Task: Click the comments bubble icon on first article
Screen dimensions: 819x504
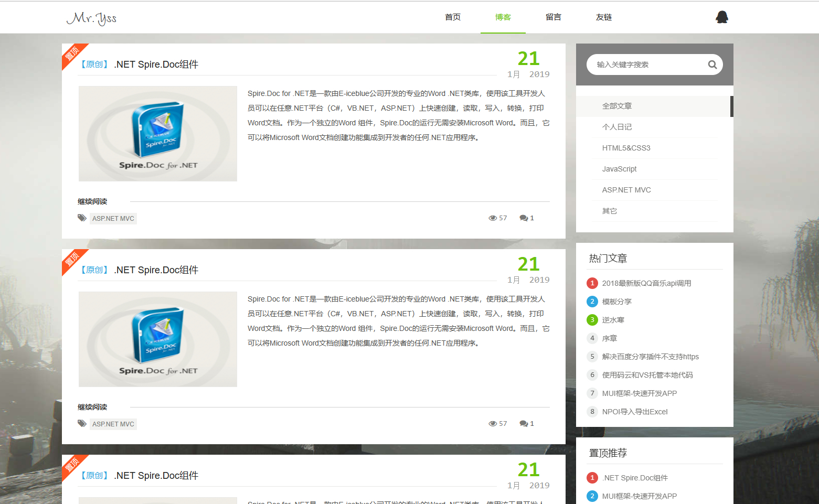Action: (x=524, y=218)
